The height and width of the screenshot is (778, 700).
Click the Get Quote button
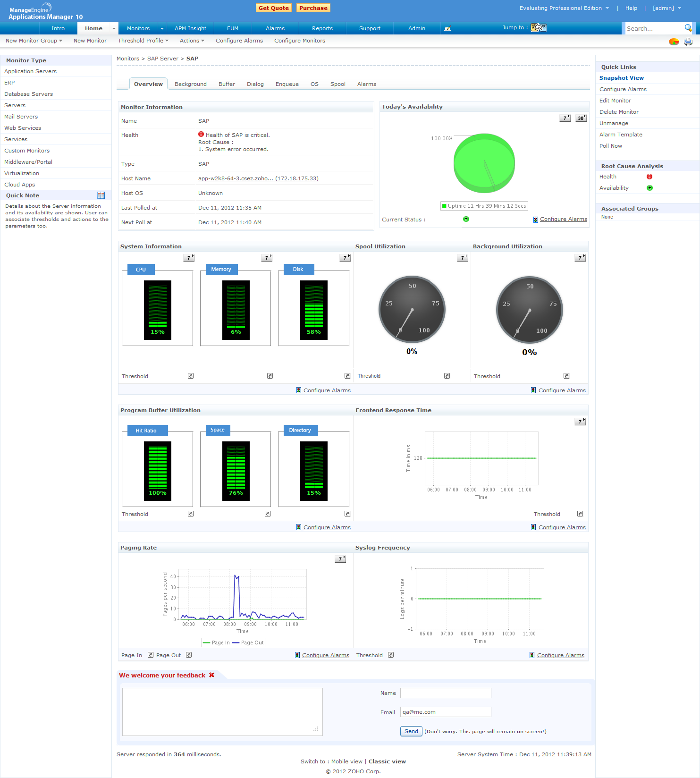[274, 8]
